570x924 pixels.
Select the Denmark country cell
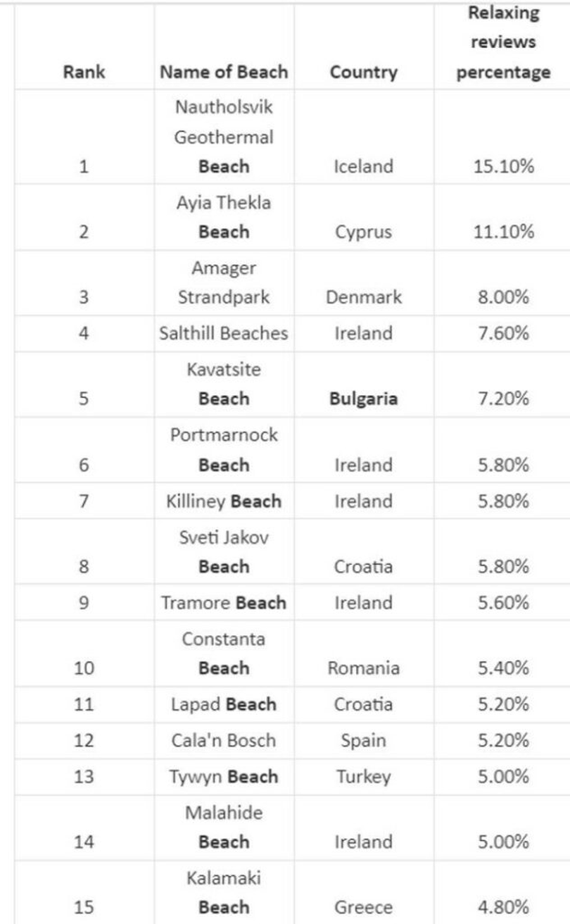(x=363, y=297)
